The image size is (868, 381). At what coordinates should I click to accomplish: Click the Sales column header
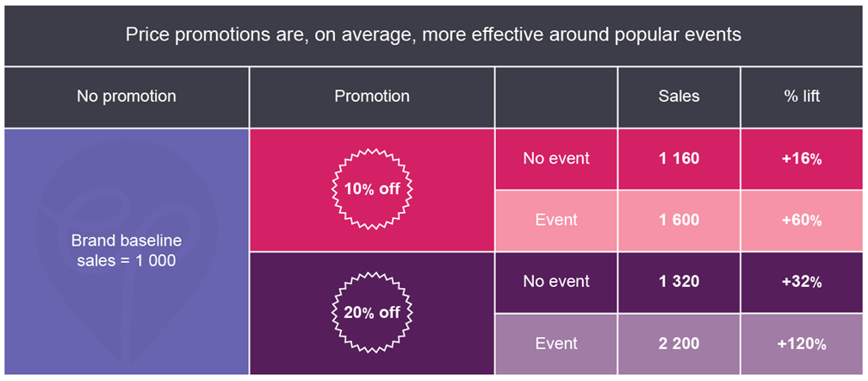click(679, 97)
